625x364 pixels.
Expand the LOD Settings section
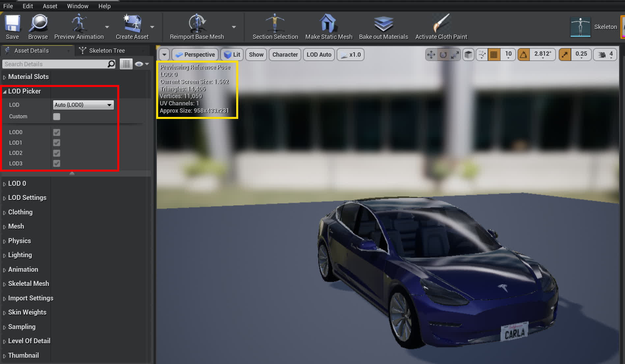(x=27, y=198)
